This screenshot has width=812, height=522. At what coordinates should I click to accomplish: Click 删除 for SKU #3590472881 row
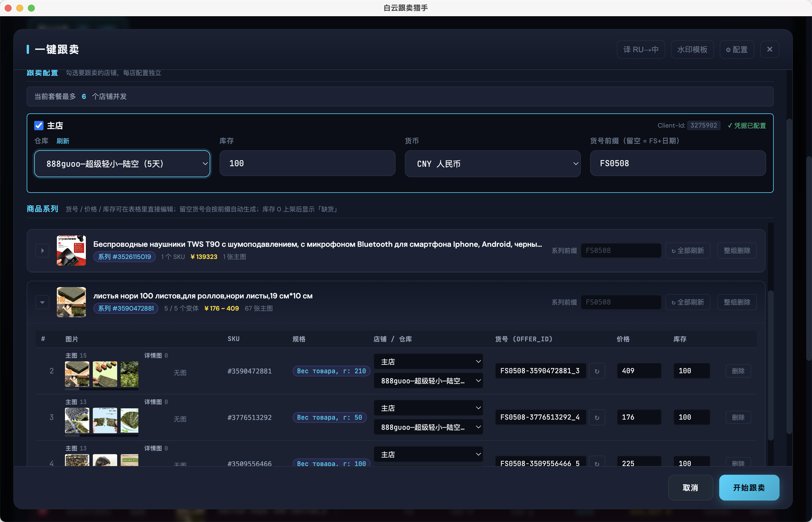738,371
